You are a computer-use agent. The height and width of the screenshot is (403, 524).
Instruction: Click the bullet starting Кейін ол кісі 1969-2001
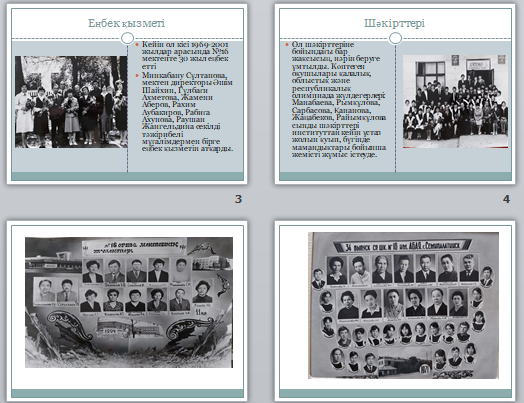(185, 55)
